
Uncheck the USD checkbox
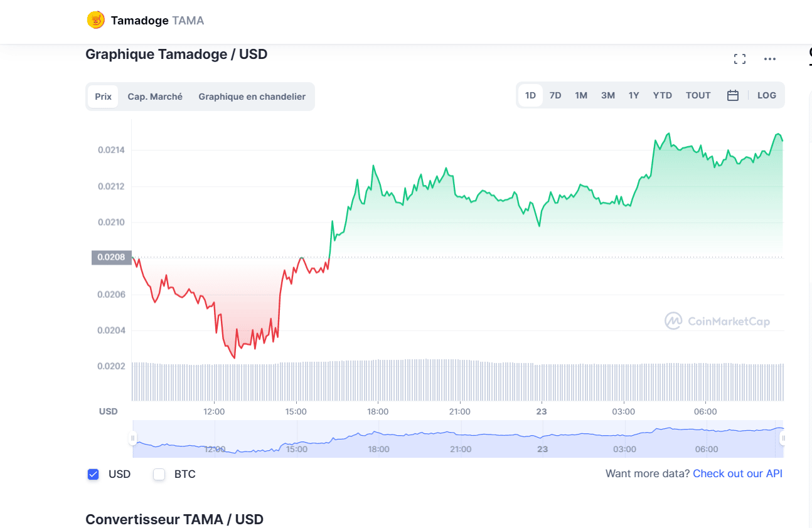click(93, 474)
